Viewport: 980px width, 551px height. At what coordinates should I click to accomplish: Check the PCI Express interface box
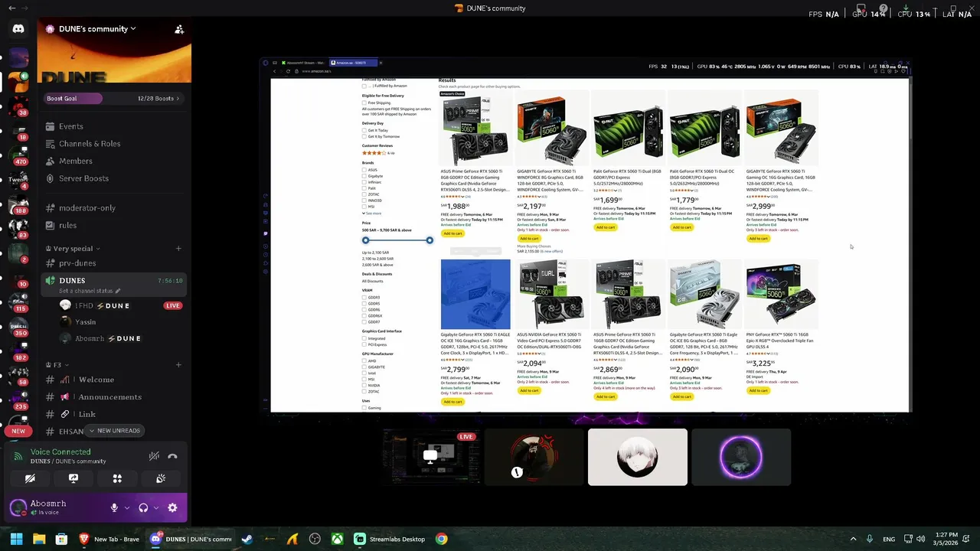coord(365,344)
